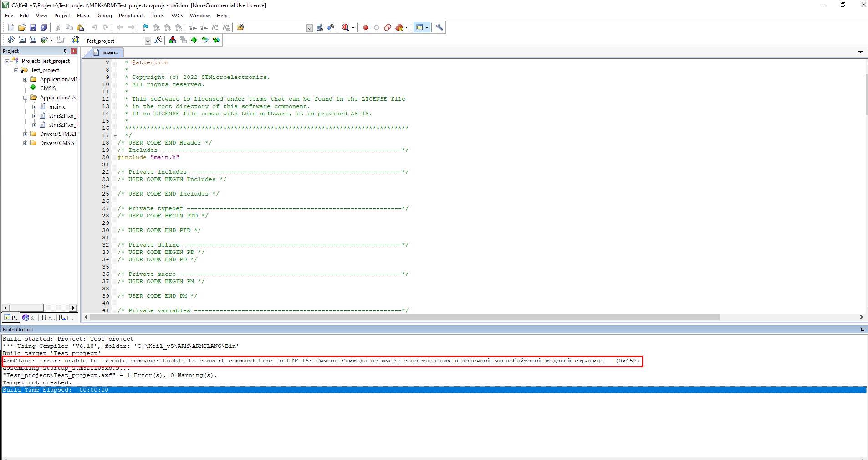The width and height of the screenshot is (868, 460).
Task: Expand the Drivers/CMSIS folder
Action: tap(26, 143)
